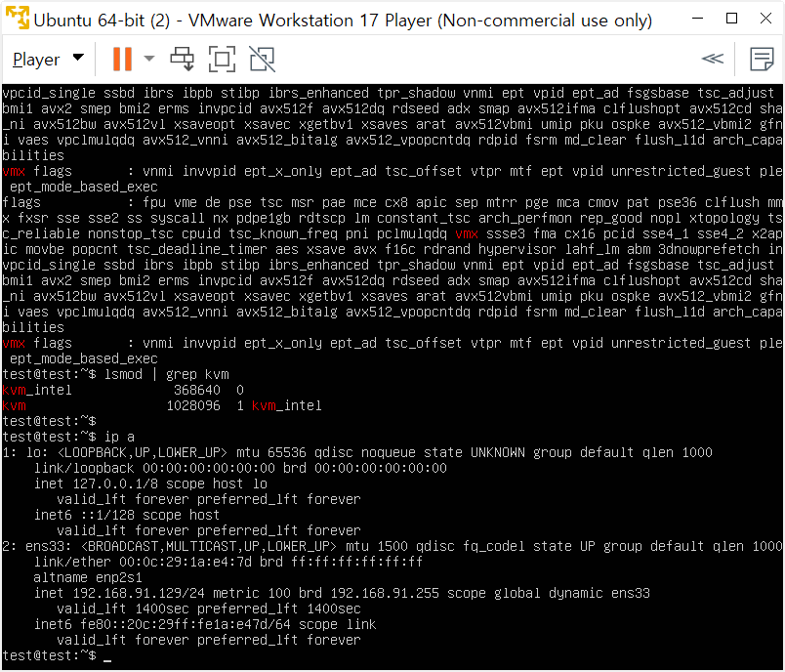Click the 'link/loopback 00:00:00:00:00:00' line
The image size is (785, 672).
pyautogui.click(x=240, y=468)
